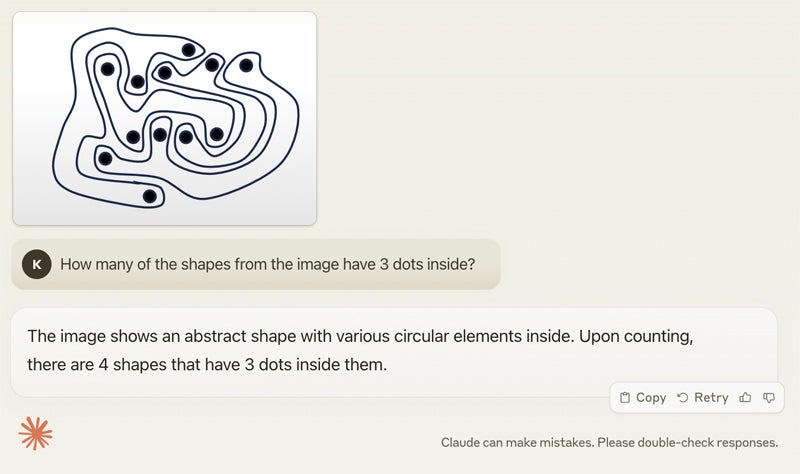
Task: Give the response a thumbs down
Action: (769, 397)
